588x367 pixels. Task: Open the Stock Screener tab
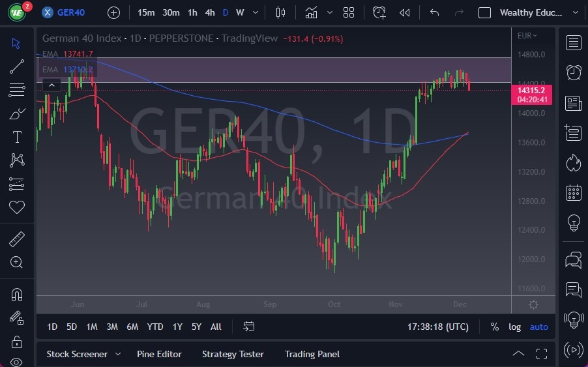(x=77, y=354)
